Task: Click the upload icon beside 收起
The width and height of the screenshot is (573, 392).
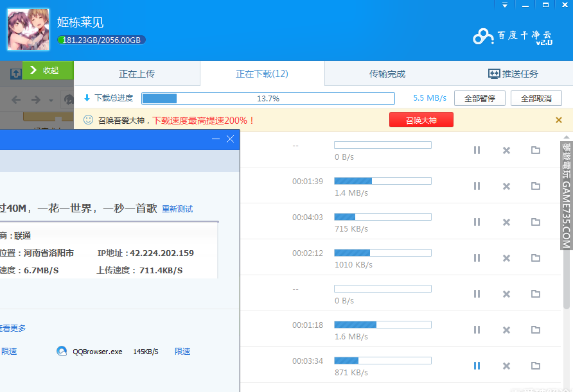Action: pos(15,74)
